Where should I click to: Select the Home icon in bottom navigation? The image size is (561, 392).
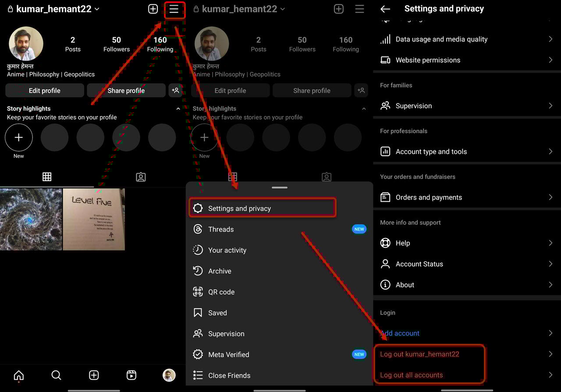(x=18, y=375)
